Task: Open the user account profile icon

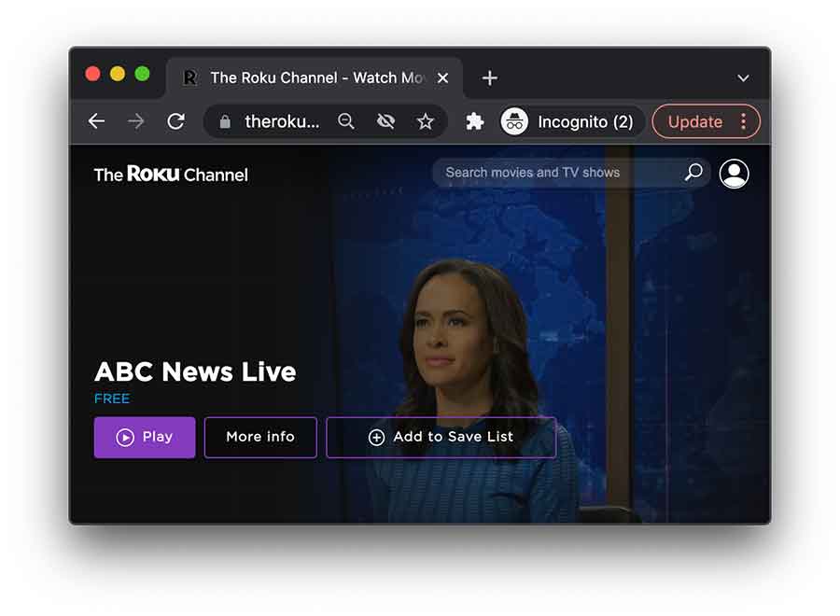Action: coord(734,173)
